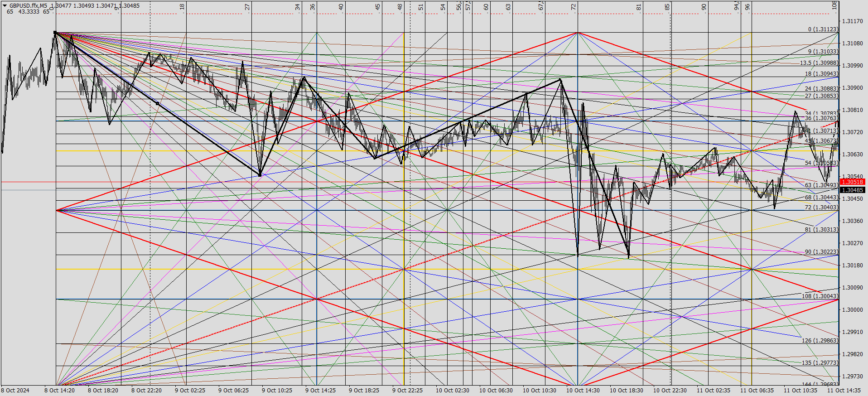
Task: Select 1.30270 on the price axis
Action: [852, 243]
